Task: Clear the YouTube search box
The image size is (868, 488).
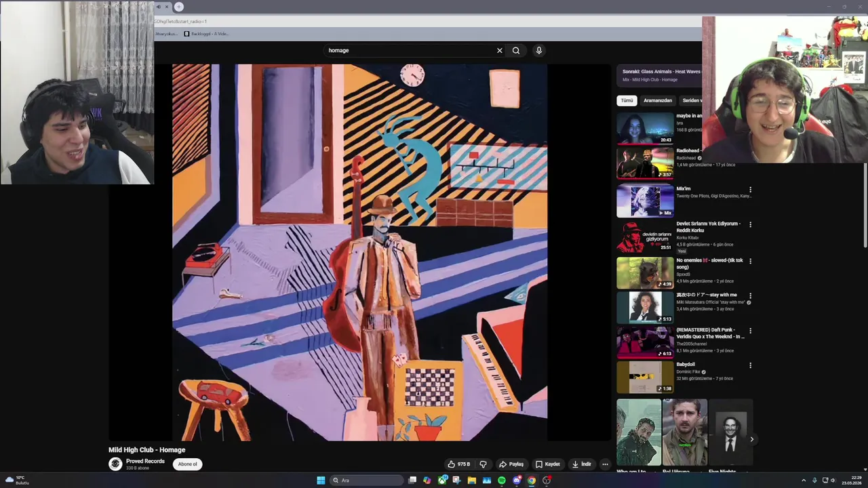Action: pos(500,50)
